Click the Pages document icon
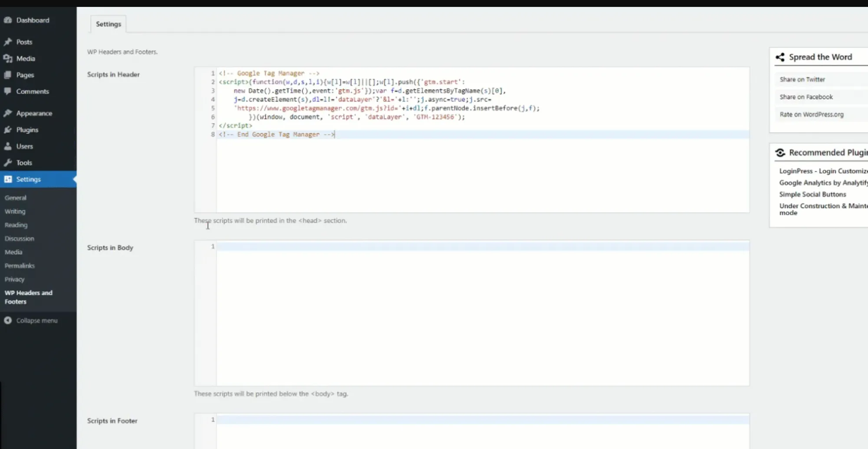Viewport: 868px width, 449px height. [x=8, y=75]
